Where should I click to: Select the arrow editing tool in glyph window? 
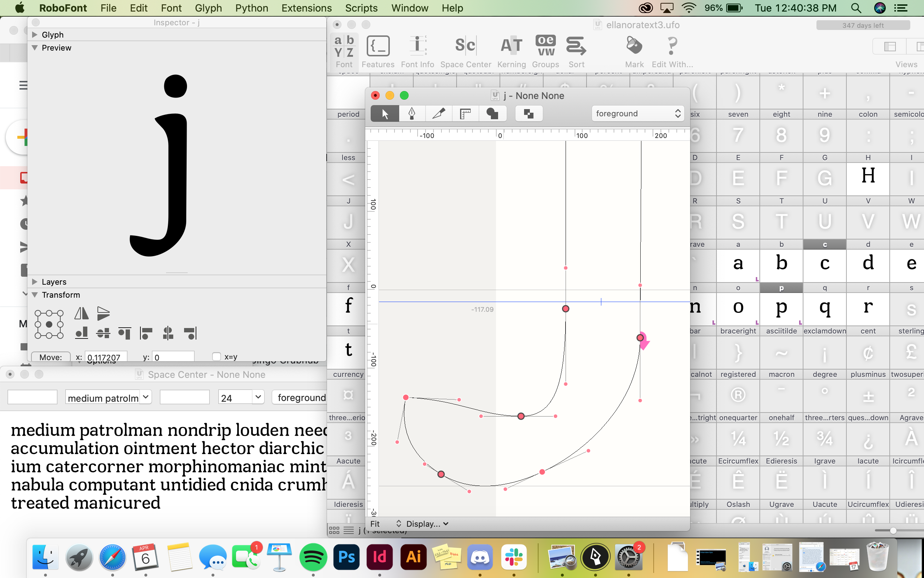point(385,113)
